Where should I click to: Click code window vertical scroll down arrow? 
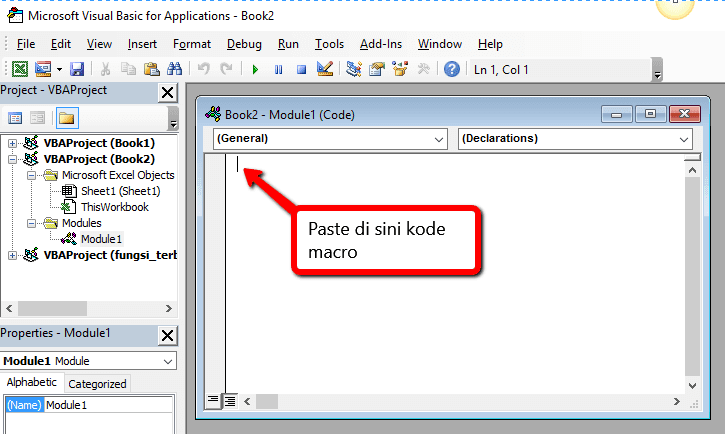pos(692,385)
